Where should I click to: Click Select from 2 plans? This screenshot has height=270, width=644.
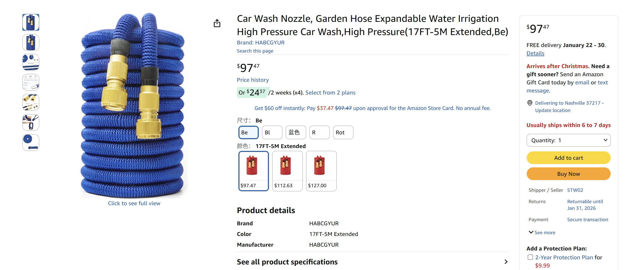pyautogui.click(x=331, y=92)
